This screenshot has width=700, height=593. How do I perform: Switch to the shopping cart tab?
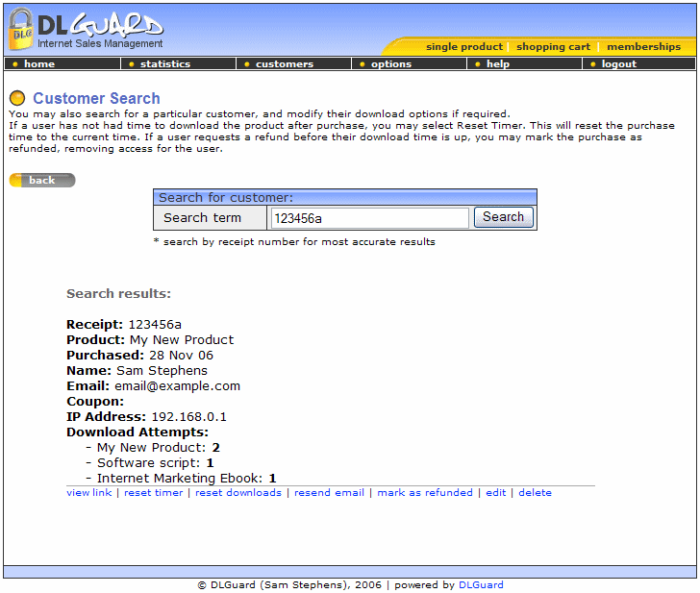pos(553,46)
